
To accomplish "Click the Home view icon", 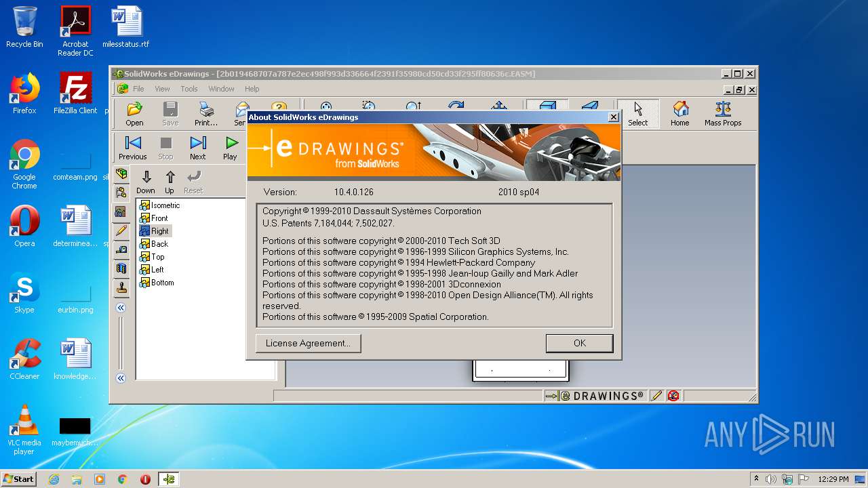I will (x=680, y=114).
